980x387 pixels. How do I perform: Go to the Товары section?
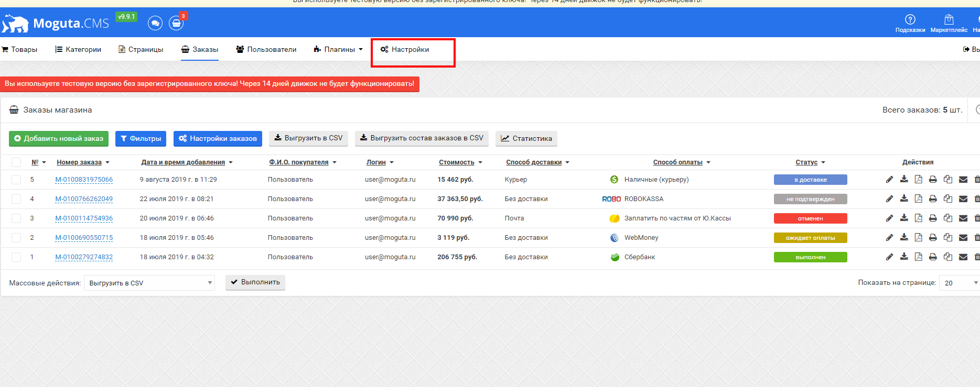point(19,49)
